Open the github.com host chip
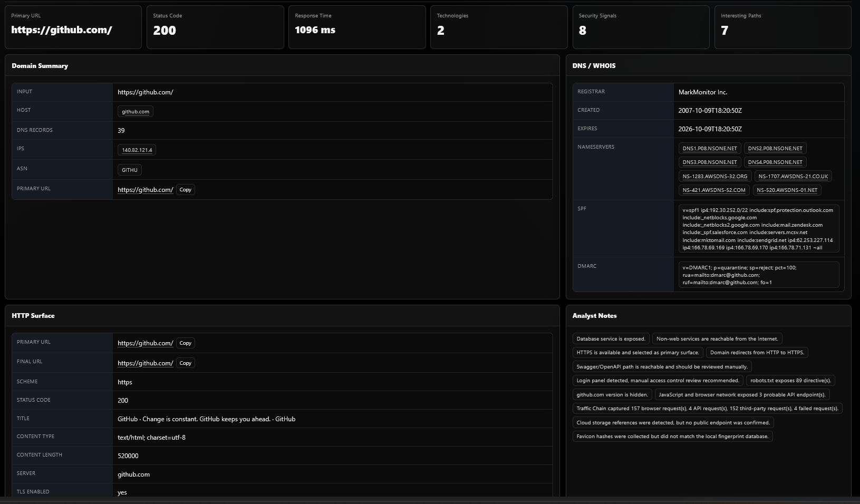The image size is (860, 504). (136, 112)
